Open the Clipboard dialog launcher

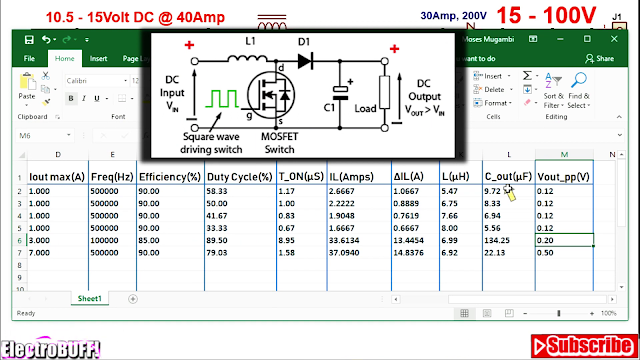58,117
